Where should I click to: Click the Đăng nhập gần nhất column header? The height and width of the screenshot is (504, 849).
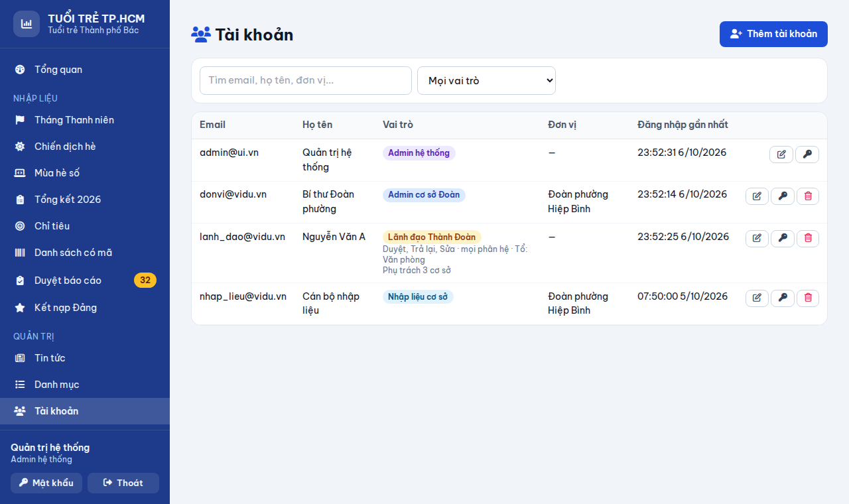683,125
